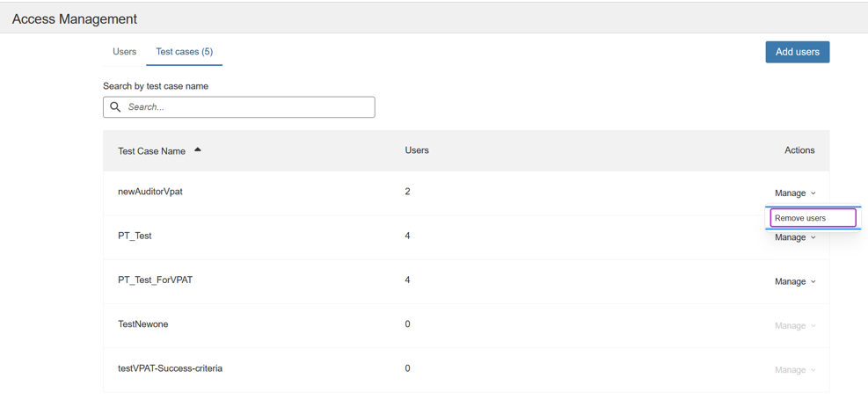The image size is (868, 400).
Task: Select the TestNewone test case name
Action: coord(142,324)
